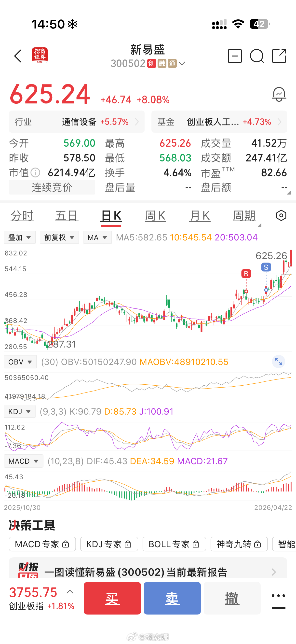Tap the 2026/04/22 date label
The height and width of the screenshot is (644, 296).
coord(273,507)
